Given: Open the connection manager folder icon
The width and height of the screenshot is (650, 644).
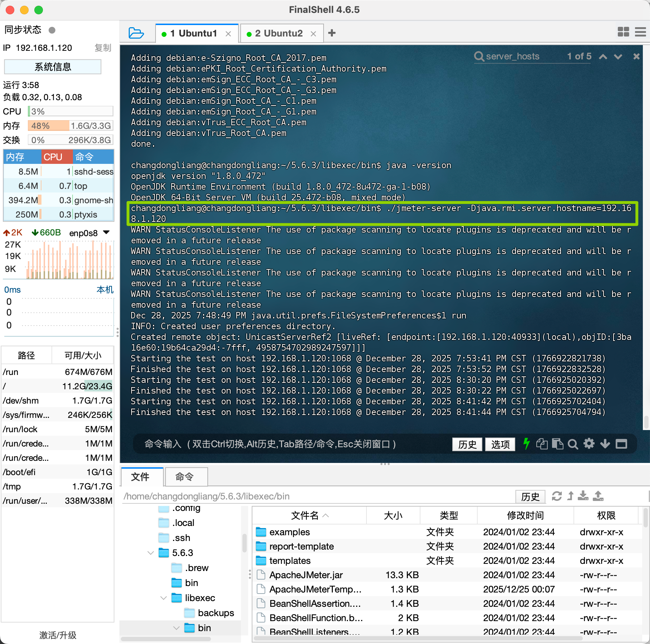Looking at the screenshot, I should (x=136, y=33).
